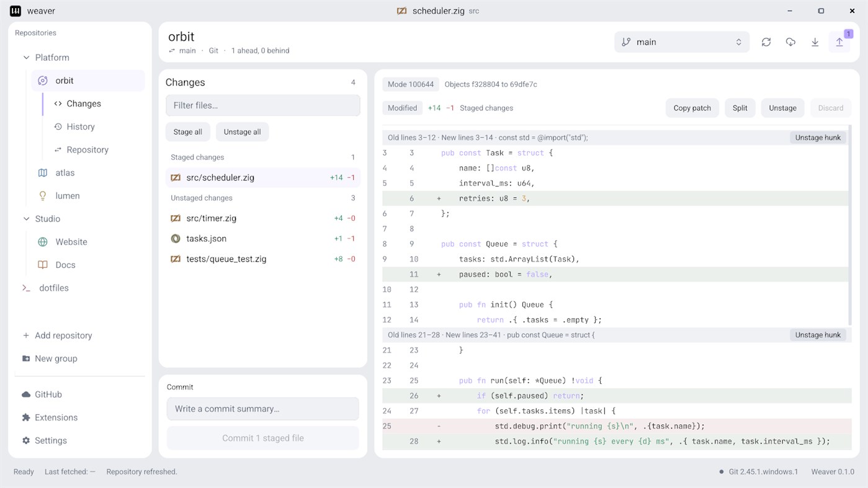
Task: Click the dotfiles terminal prompt icon
Action: tap(26, 288)
